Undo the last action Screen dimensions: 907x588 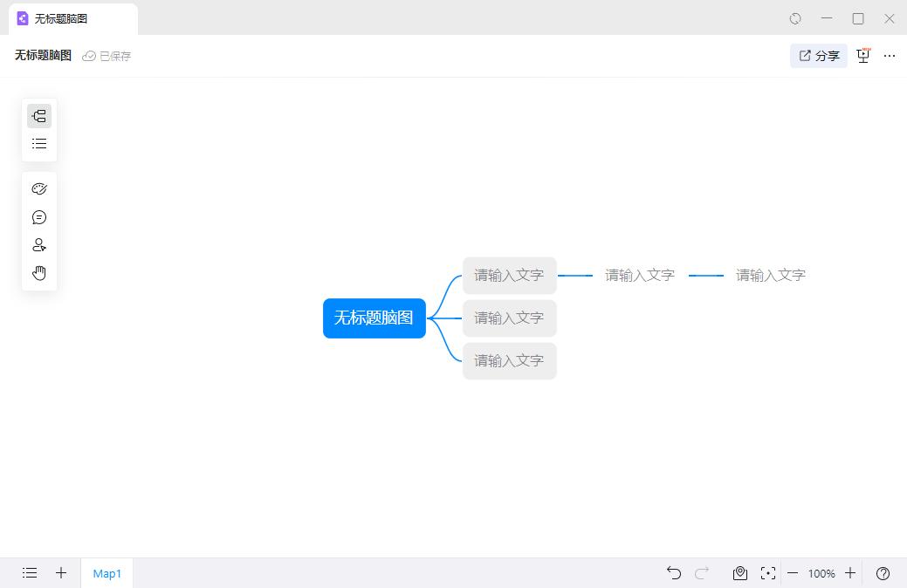click(674, 573)
